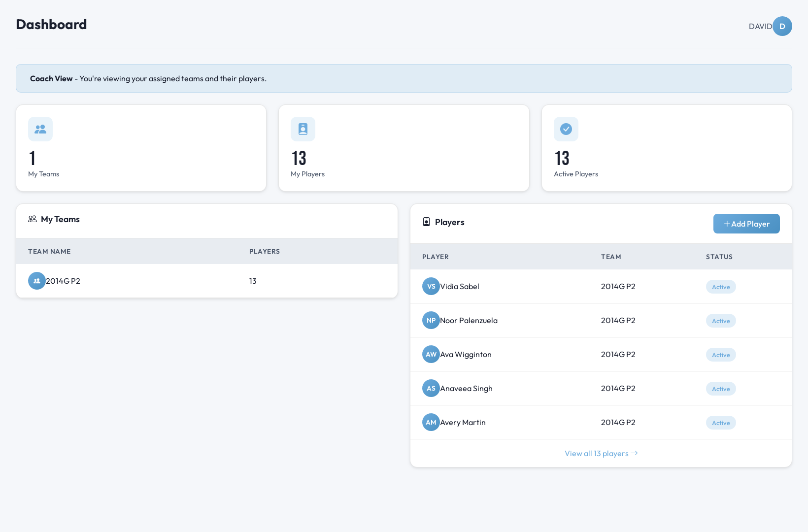The image size is (808, 532).
Task: Click Vidia Sabel's VS avatar
Action: pos(431,286)
